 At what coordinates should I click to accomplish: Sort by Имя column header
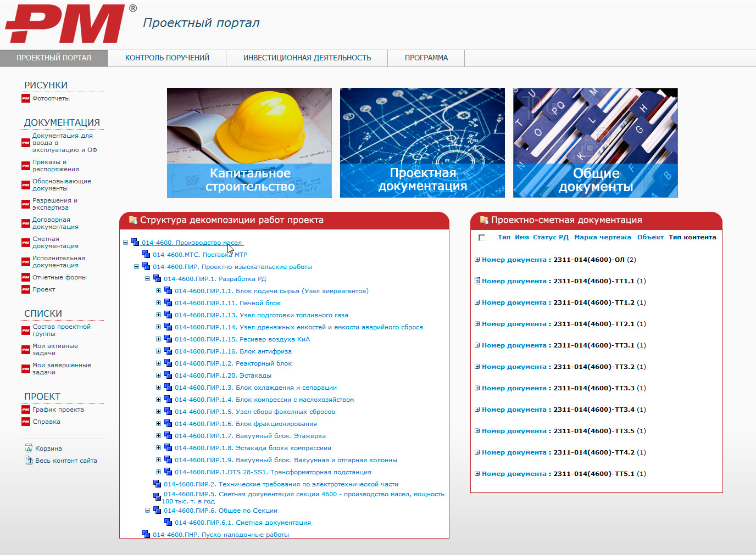pyautogui.click(x=522, y=237)
